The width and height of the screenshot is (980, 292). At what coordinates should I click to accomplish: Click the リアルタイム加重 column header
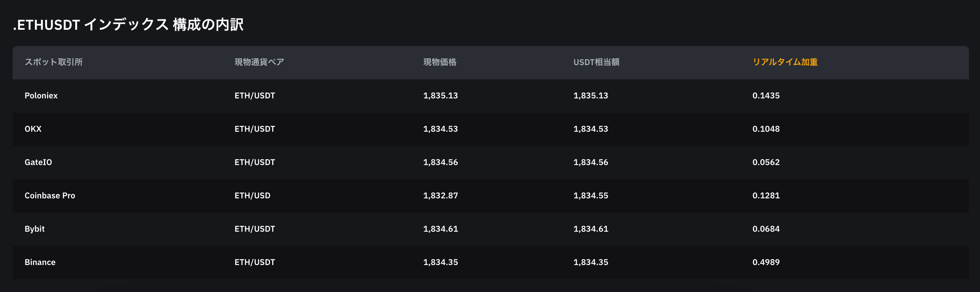pos(785,62)
